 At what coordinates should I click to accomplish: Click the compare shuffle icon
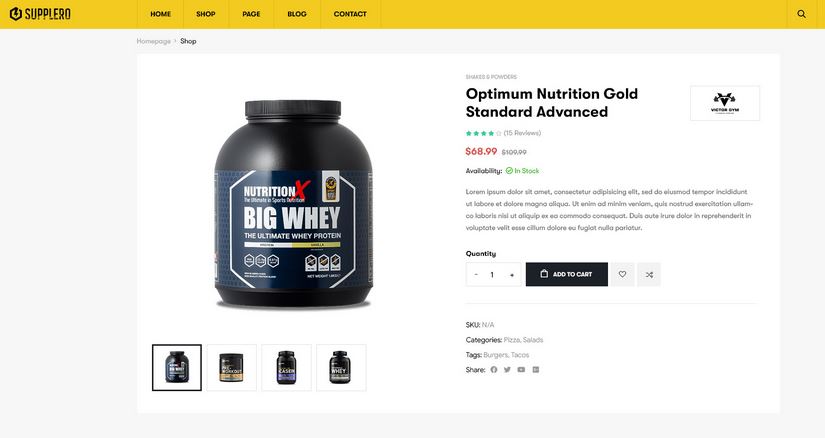[x=649, y=274]
